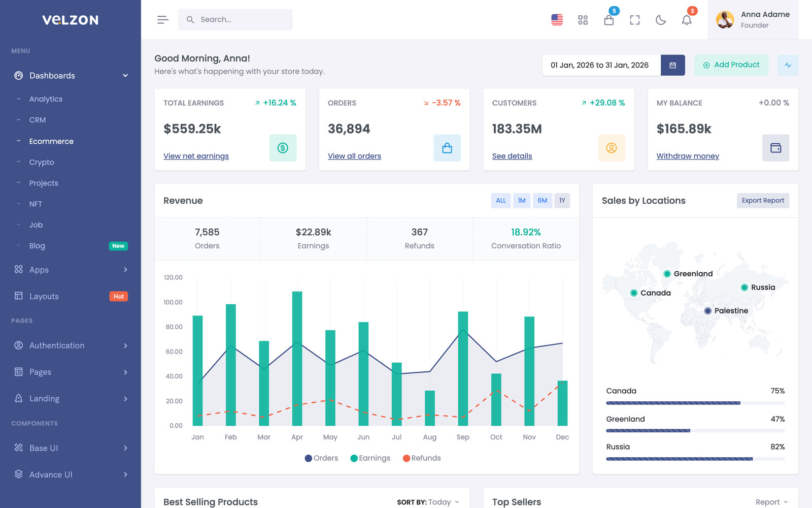Image resolution: width=812 pixels, height=508 pixels.
Task: Open NFT dashboard menu item
Action: 36,204
